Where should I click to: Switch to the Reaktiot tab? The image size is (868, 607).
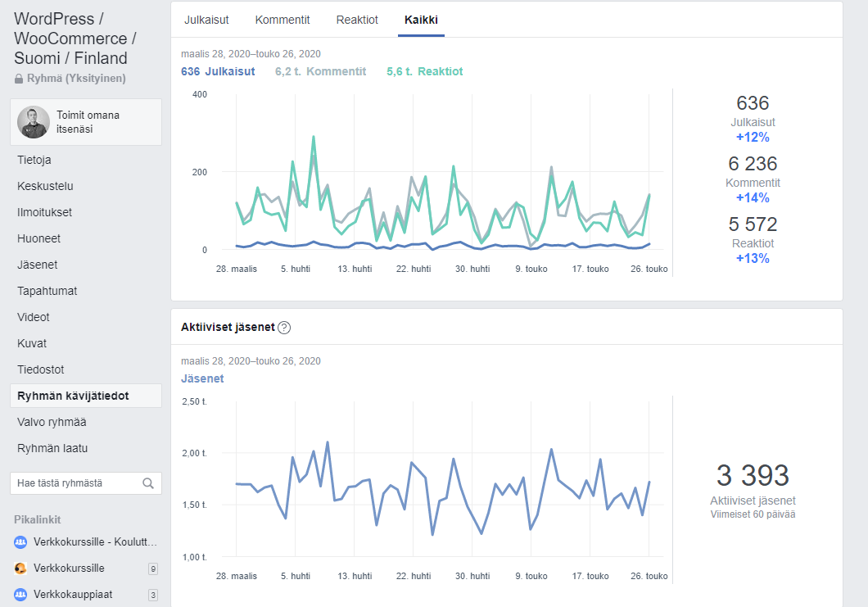click(357, 20)
